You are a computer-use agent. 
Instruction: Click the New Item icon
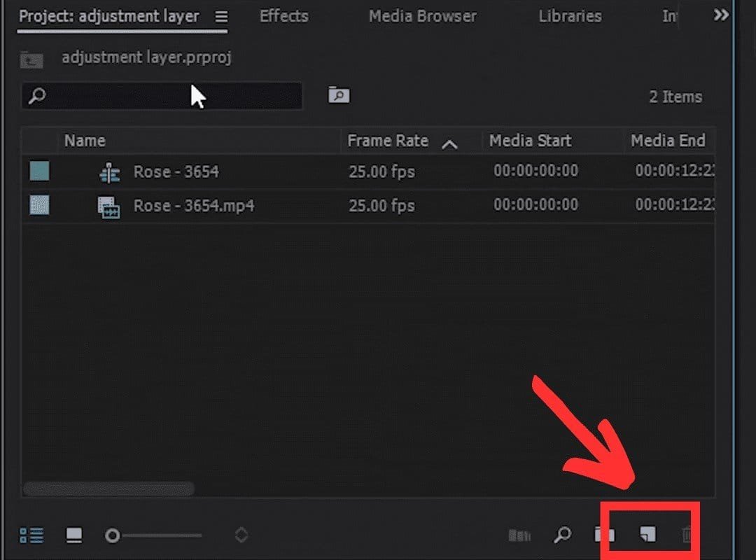648,535
